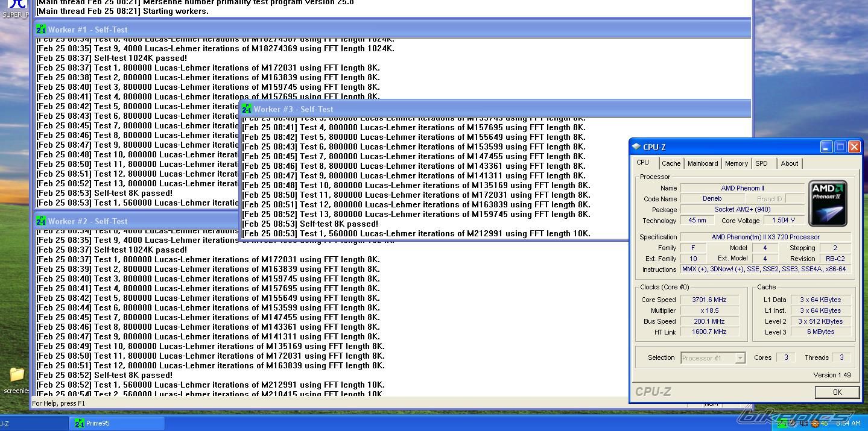Click the CPU-Z title bar icon

pos(636,146)
